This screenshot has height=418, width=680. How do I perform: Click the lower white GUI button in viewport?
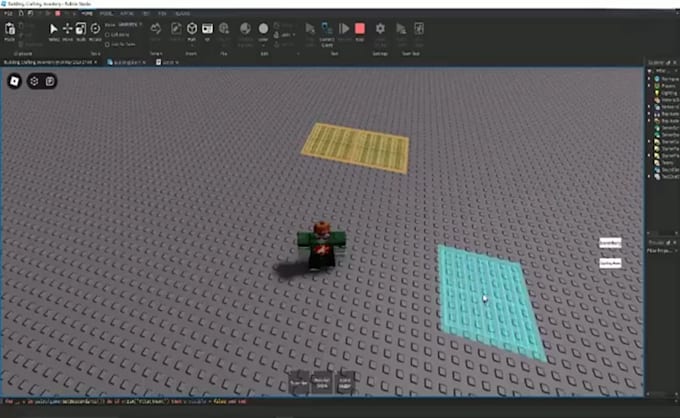(x=610, y=263)
